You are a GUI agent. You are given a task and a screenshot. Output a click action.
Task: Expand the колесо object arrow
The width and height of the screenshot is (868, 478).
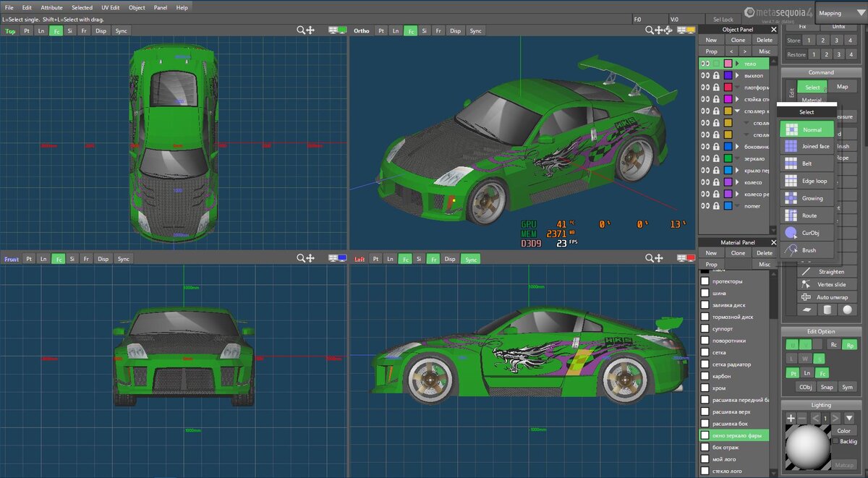(x=738, y=182)
